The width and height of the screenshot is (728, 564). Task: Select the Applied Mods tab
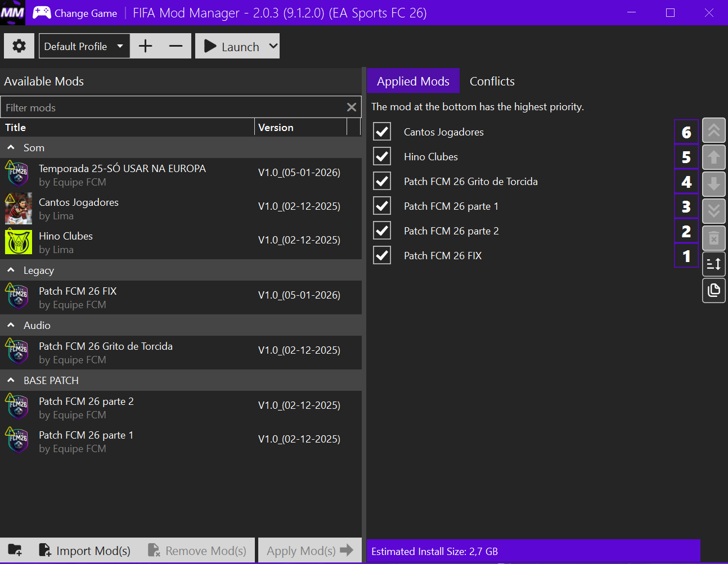[413, 82]
